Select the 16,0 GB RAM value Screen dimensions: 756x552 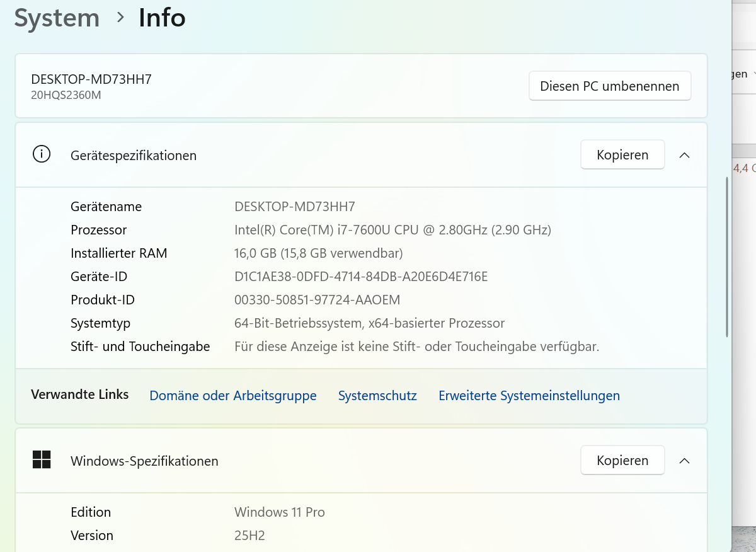tap(318, 253)
